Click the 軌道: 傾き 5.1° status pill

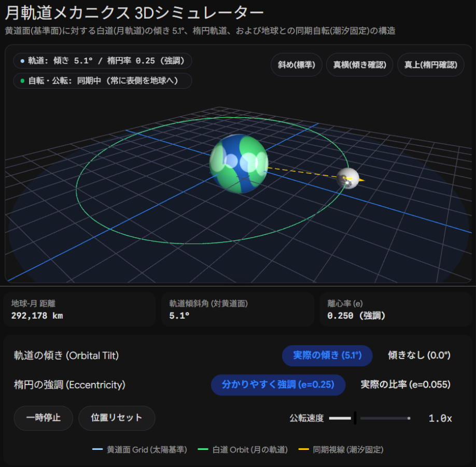pos(103,61)
